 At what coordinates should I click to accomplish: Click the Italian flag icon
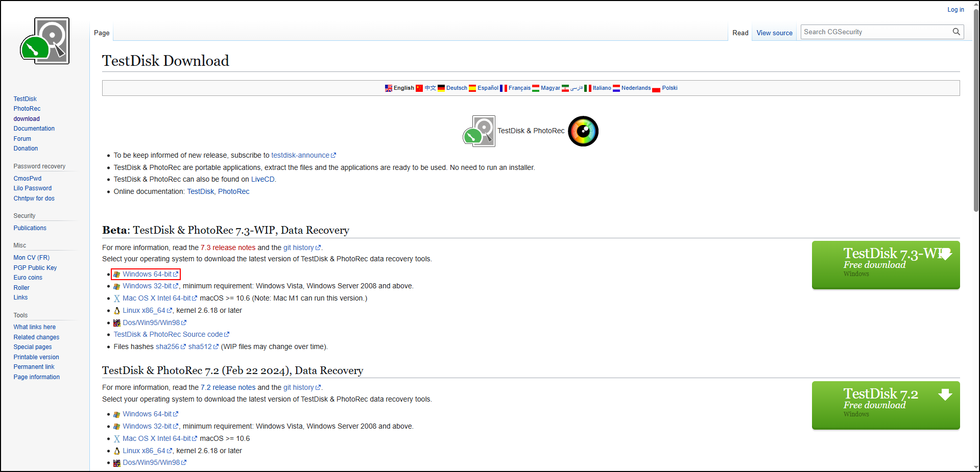tap(588, 88)
